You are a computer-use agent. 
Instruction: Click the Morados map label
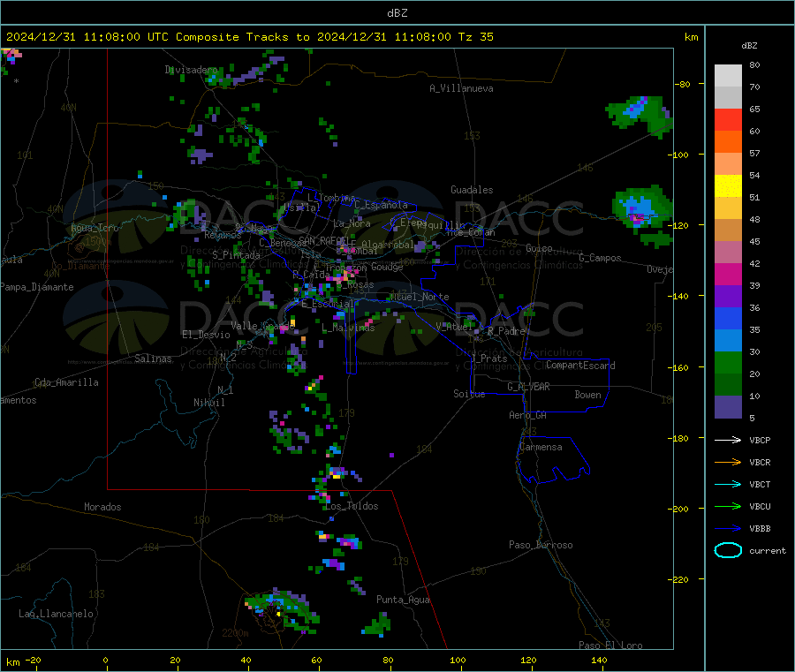102,507
